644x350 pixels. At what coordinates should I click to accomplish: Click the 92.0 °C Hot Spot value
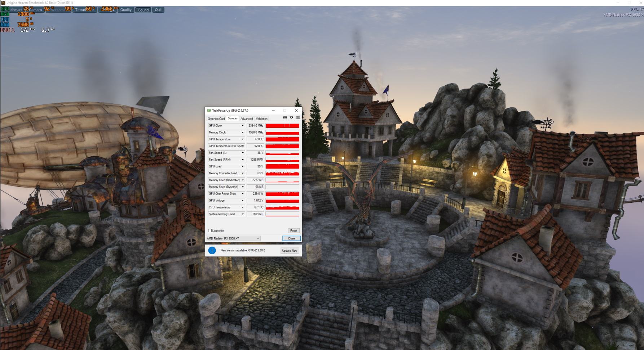pos(256,146)
